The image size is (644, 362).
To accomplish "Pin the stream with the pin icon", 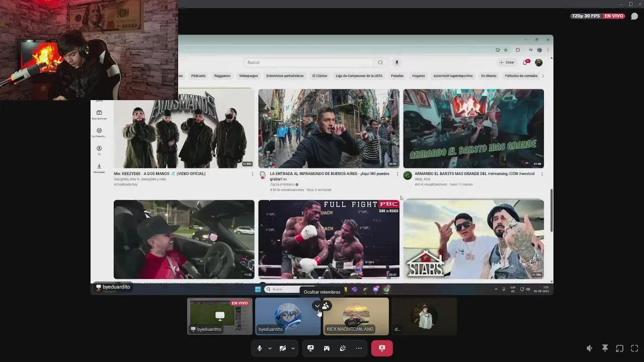I will tap(605, 348).
